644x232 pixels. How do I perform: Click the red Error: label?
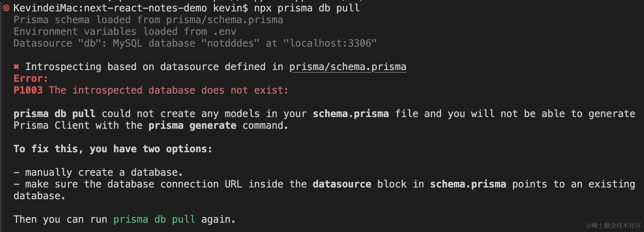[31, 78]
